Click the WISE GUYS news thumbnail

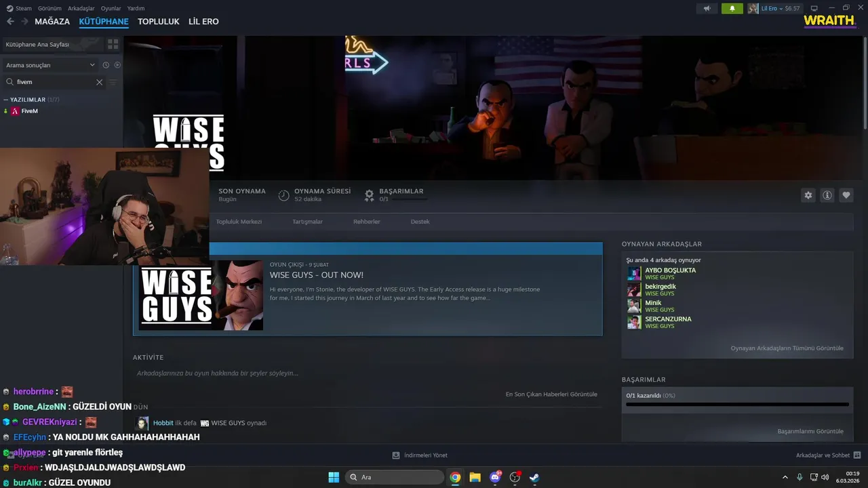(x=201, y=295)
